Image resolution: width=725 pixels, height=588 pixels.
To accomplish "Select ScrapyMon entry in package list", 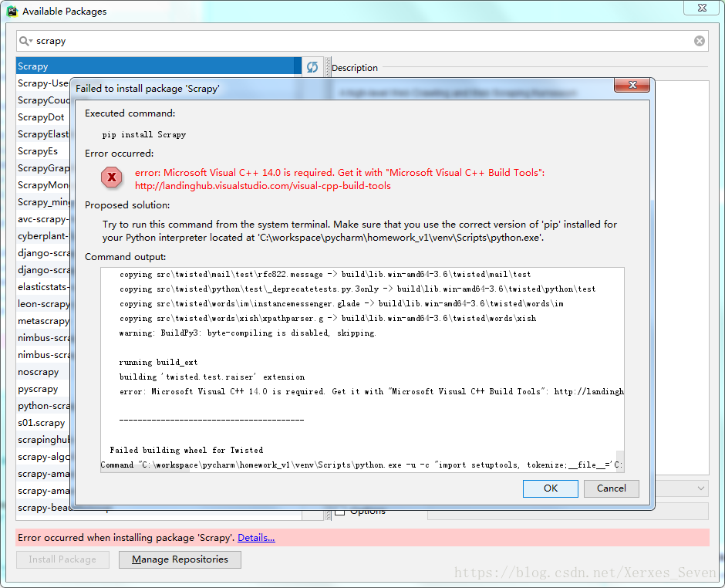I will 43,185.
